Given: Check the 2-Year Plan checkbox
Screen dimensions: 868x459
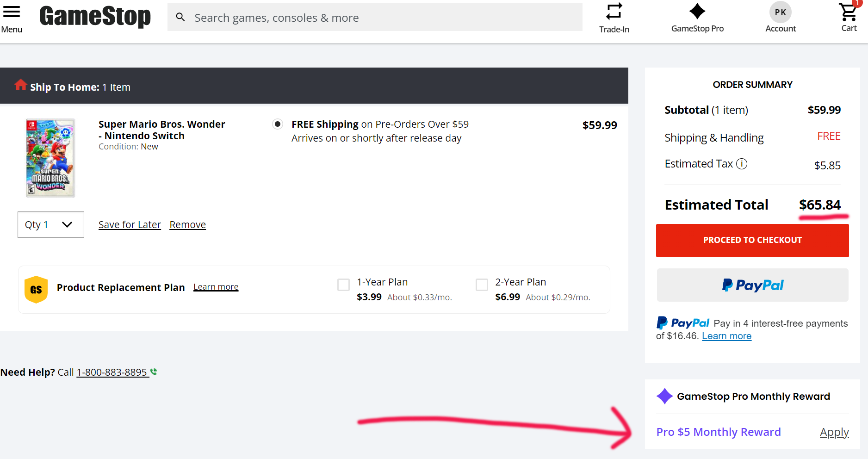Looking at the screenshot, I should tap(482, 285).
